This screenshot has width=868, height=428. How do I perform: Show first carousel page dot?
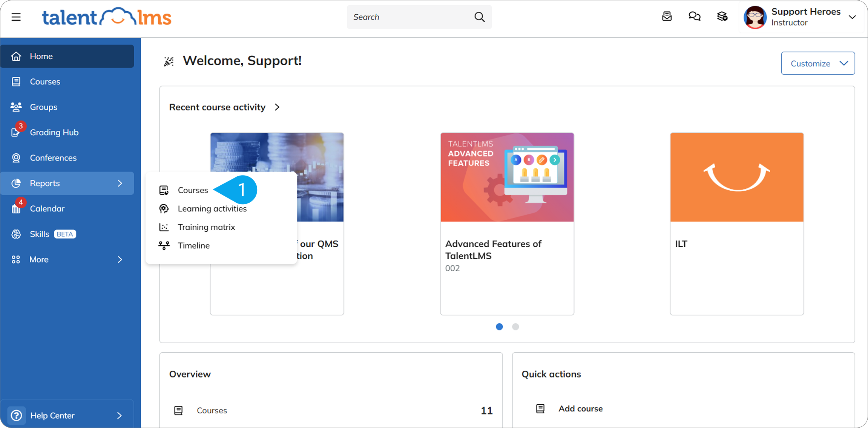click(499, 327)
